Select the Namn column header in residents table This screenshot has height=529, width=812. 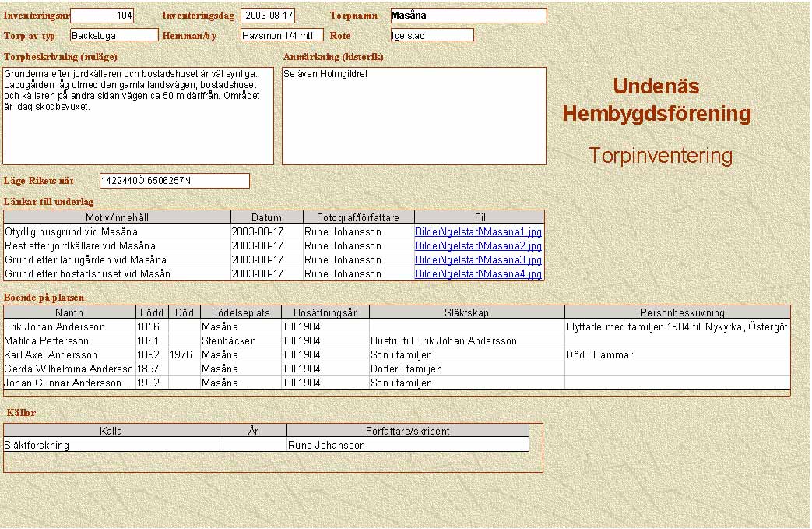pos(69,312)
